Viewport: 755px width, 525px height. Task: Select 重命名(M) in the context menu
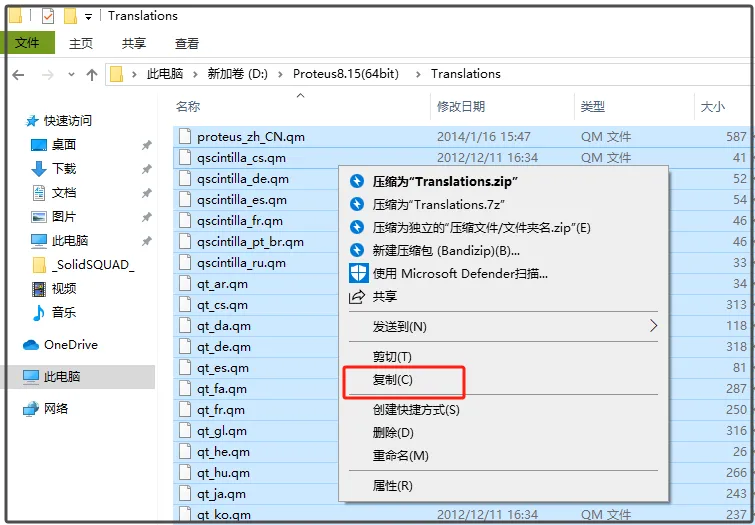coord(503,456)
